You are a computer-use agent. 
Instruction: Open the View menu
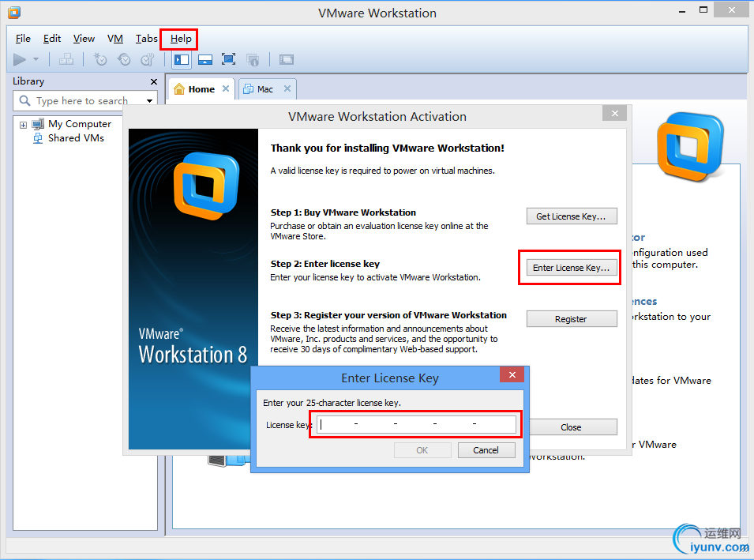pyautogui.click(x=84, y=39)
